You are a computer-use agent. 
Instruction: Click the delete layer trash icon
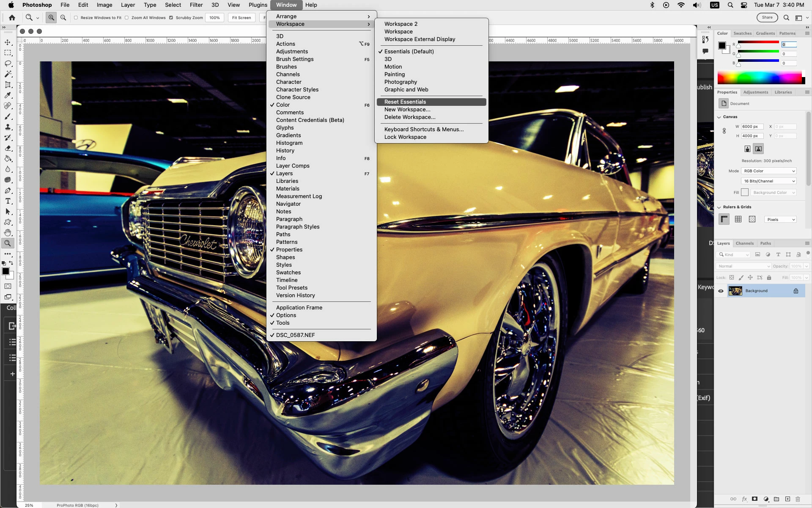[798, 499]
